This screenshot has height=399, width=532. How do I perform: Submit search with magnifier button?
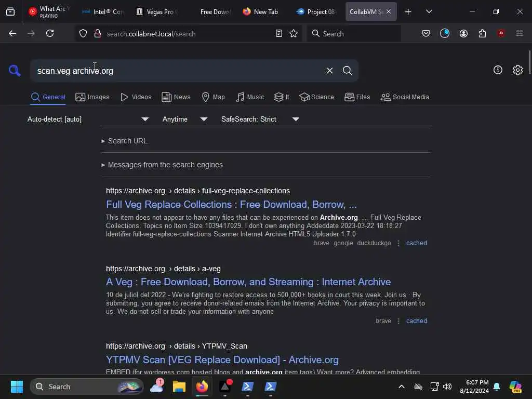(x=347, y=71)
